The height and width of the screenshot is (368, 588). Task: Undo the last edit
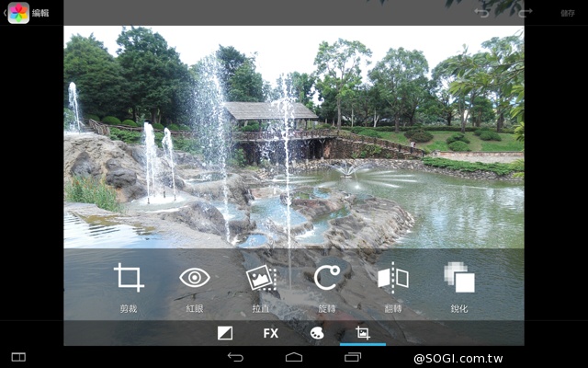point(481,13)
